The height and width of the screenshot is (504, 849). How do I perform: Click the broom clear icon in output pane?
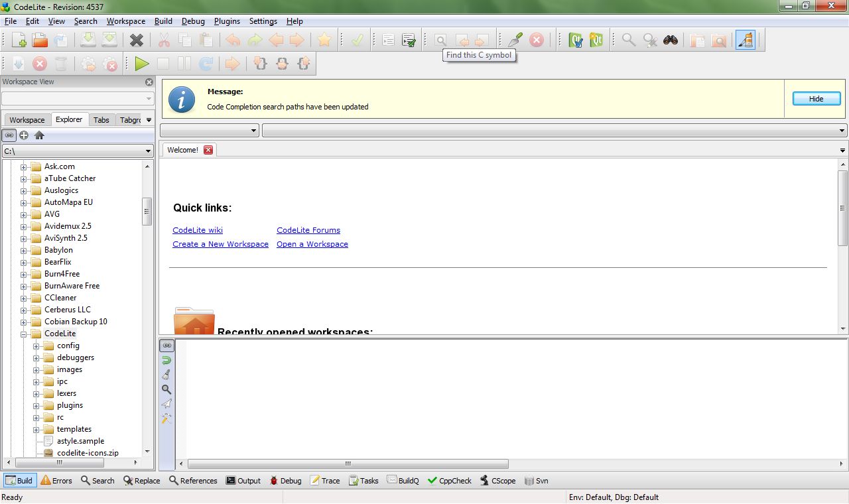click(x=166, y=375)
